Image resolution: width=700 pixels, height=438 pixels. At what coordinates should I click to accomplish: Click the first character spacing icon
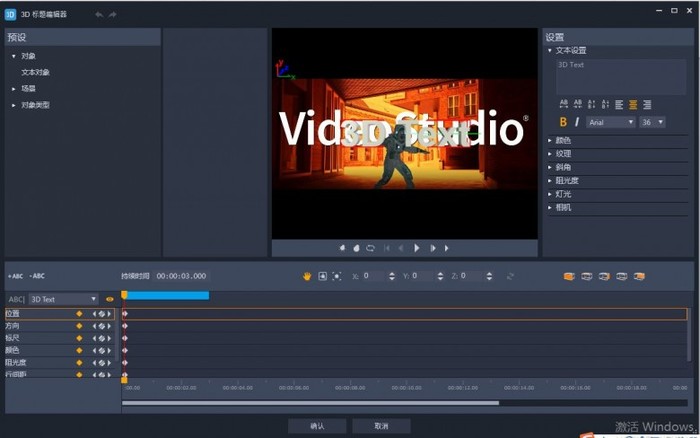(x=564, y=104)
